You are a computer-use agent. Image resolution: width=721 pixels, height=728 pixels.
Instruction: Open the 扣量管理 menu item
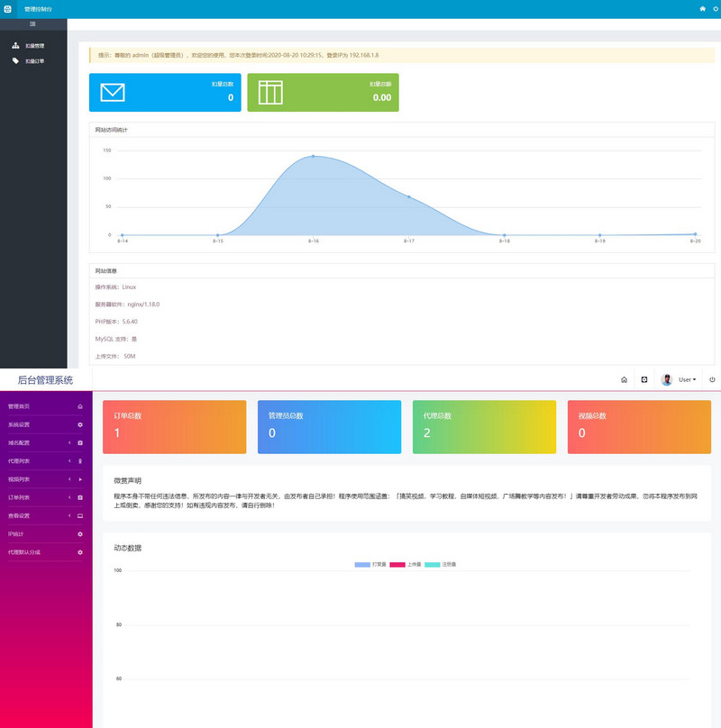(35, 46)
